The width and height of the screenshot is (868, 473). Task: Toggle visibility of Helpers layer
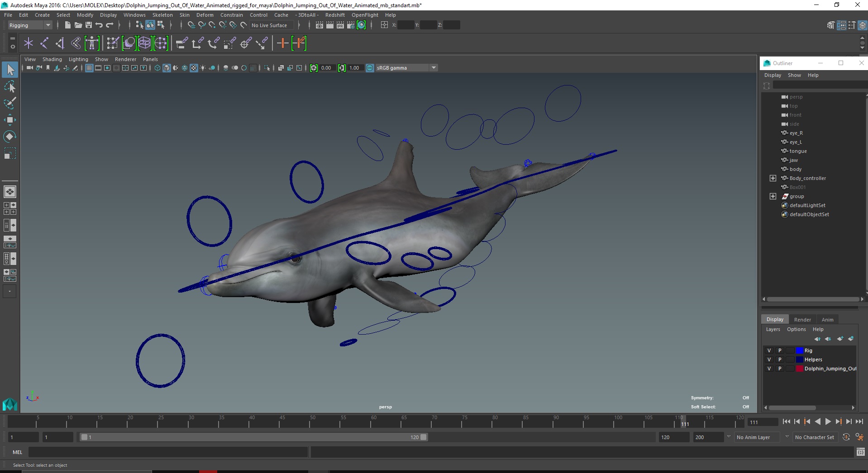click(769, 359)
